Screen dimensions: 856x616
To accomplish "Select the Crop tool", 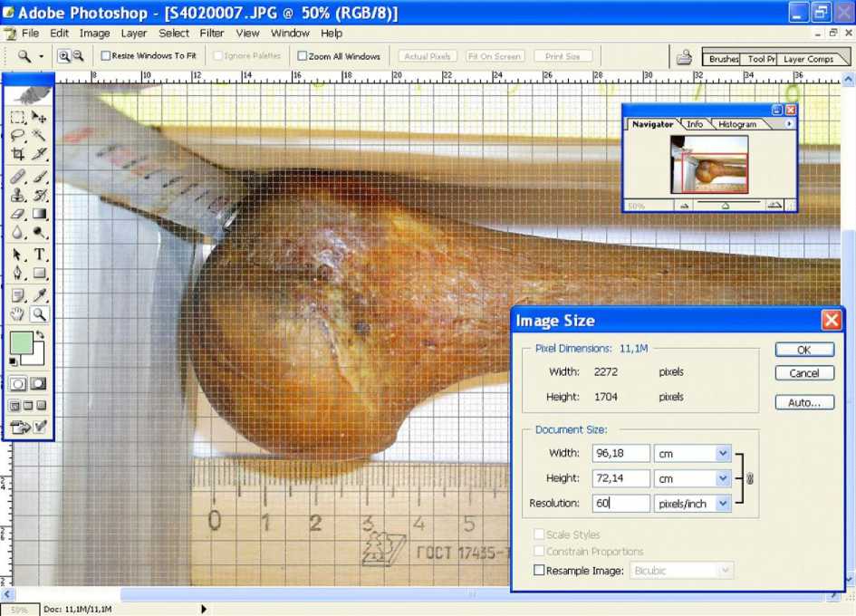I will (17, 153).
